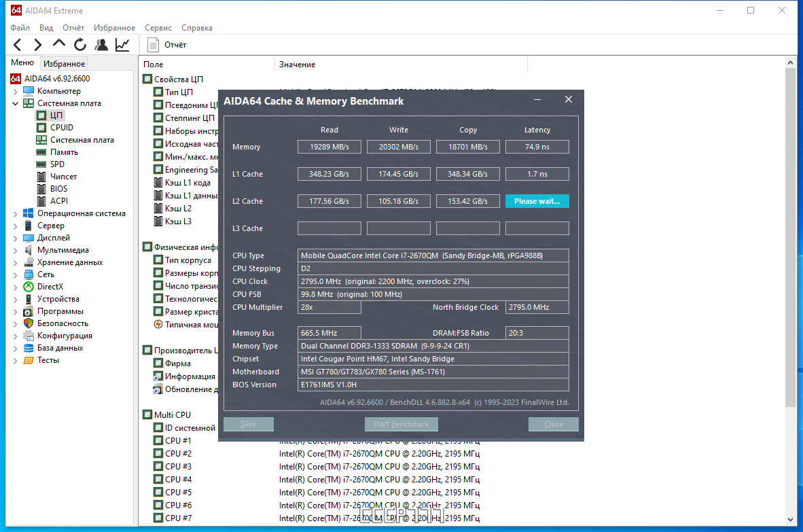Click the Save button in benchmark dialog
Viewport: 803px width, 532px height.
[249, 424]
